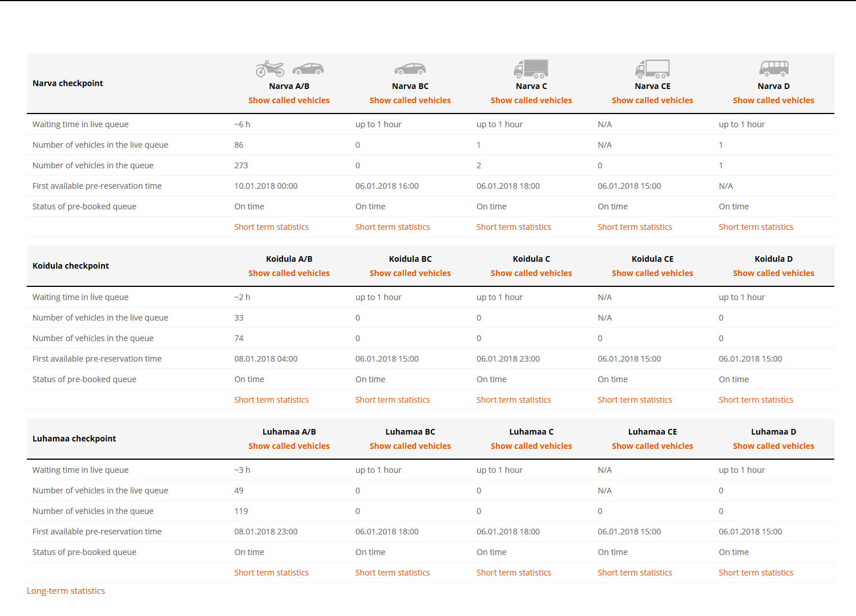The image size is (856, 616).
Task: Open short term statistics for Narva A/B
Action: tap(272, 227)
